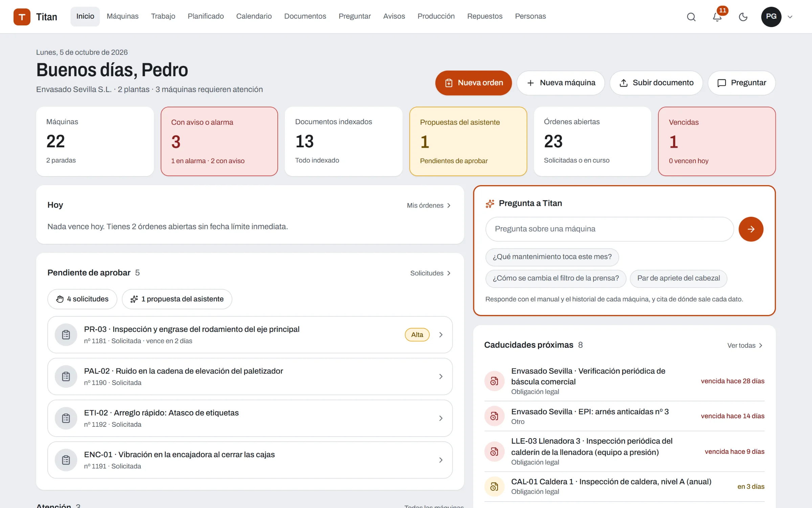Image resolution: width=812 pixels, height=508 pixels.
Task: Open the Vencidas summary card
Action: tap(717, 142)
